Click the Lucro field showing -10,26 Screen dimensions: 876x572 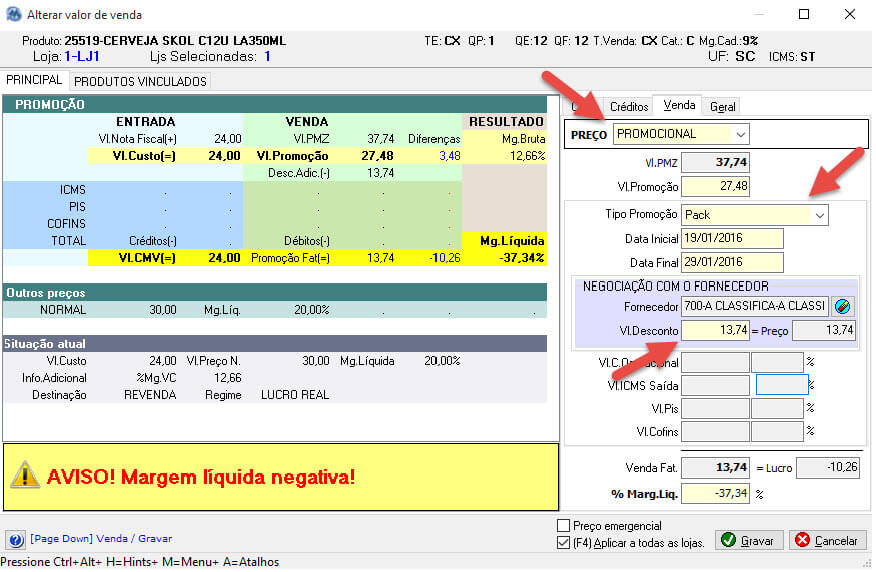pos(828,468)
